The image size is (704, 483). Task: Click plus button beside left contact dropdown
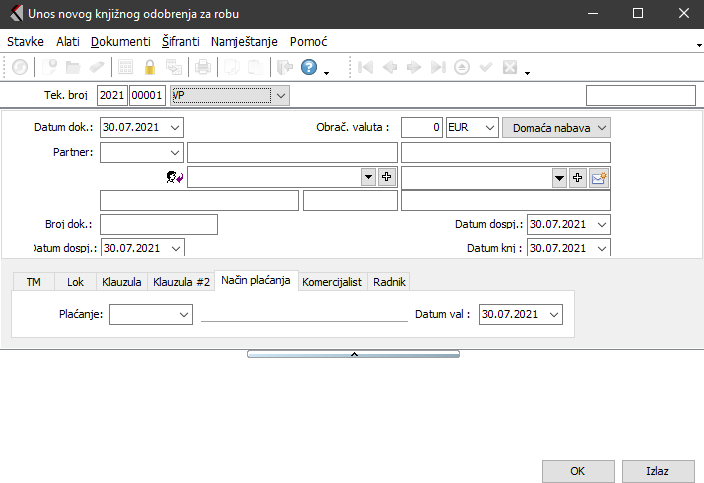point(387,177)
